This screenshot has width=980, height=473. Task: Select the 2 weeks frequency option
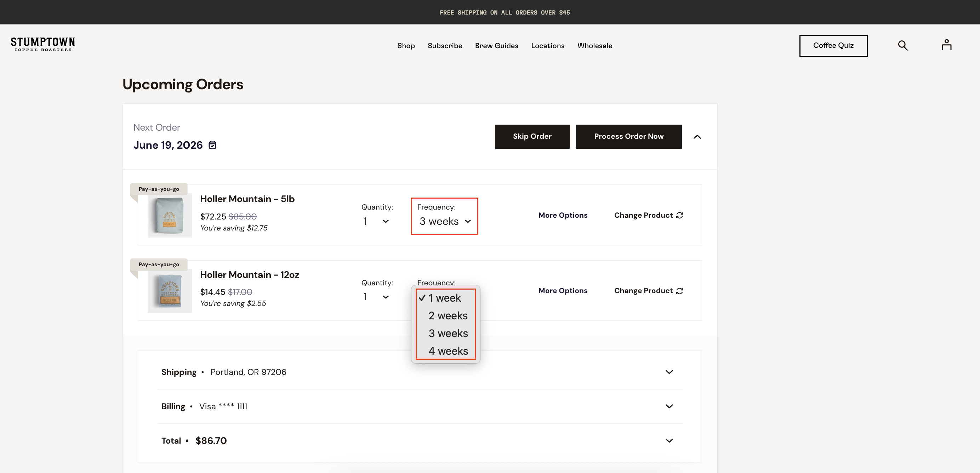[x=445, y=315]
